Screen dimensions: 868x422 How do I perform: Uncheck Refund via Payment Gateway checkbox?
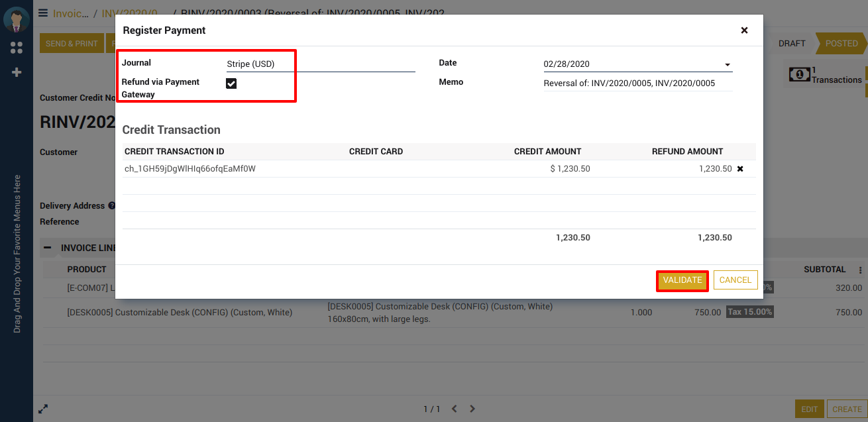point(231,83)
